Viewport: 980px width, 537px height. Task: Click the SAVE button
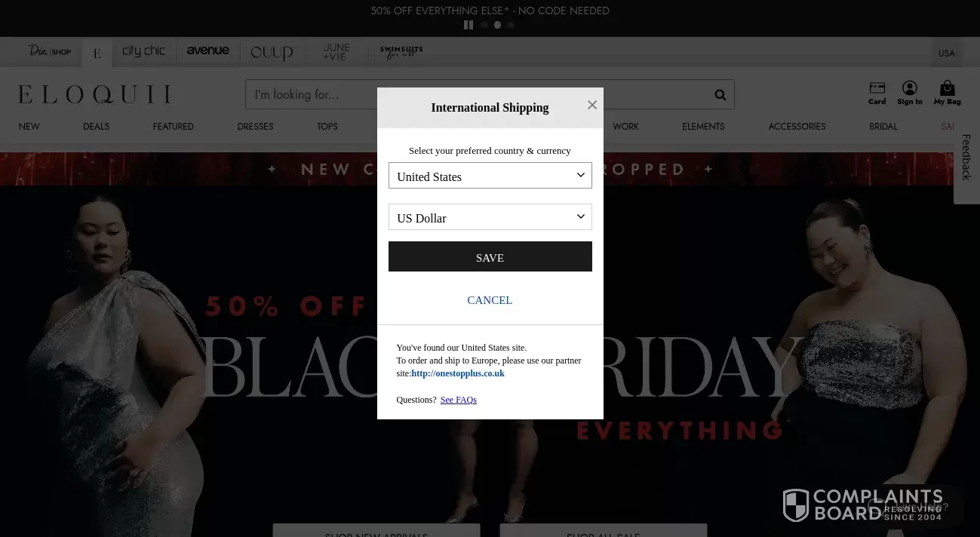point(490,256)
